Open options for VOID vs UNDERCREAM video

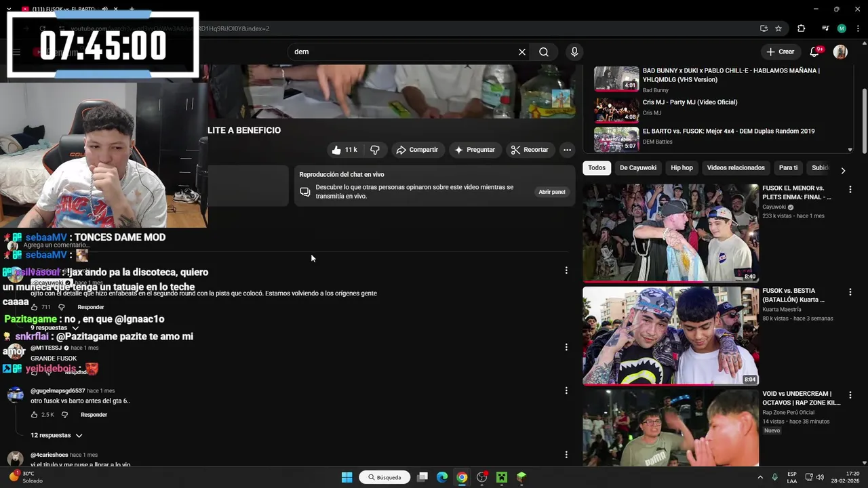click(850, 395)
